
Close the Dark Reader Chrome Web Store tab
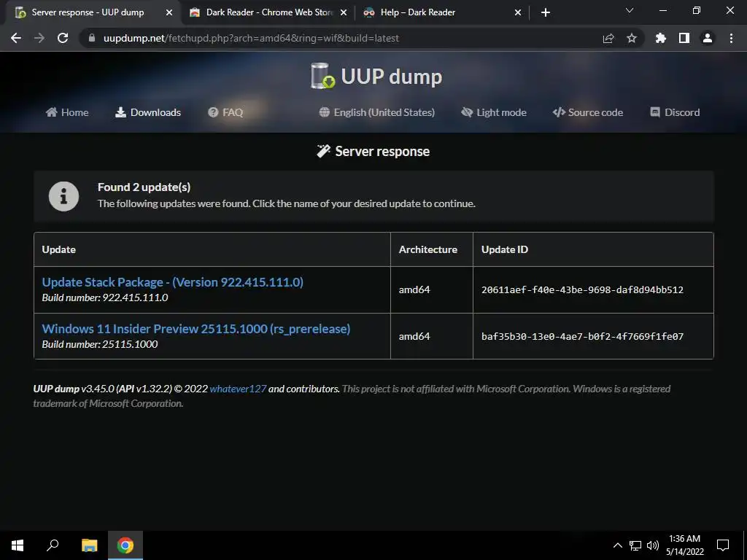point(344,13)
